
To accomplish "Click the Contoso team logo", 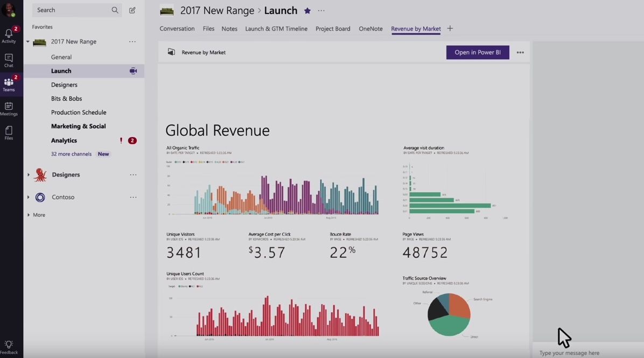I will tap(40, 197).
